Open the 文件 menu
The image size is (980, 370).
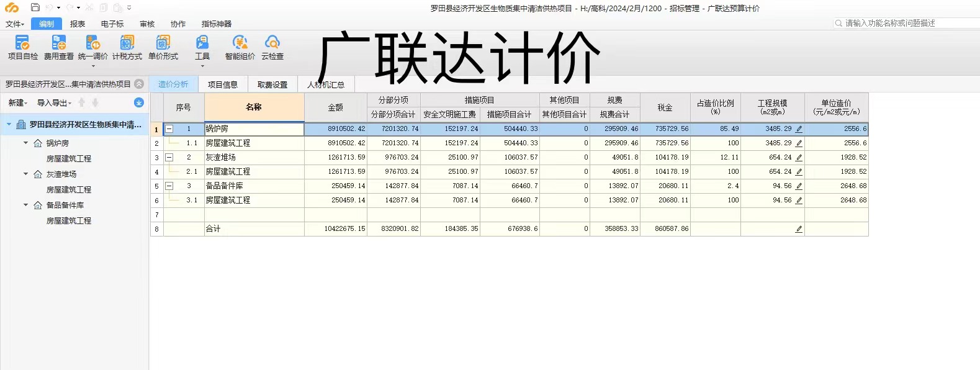click(x=14, y=24)
